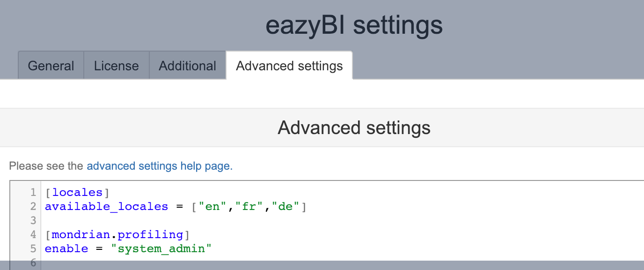
Task: Open the advanced settings help page link
Action: pos(159,166)
